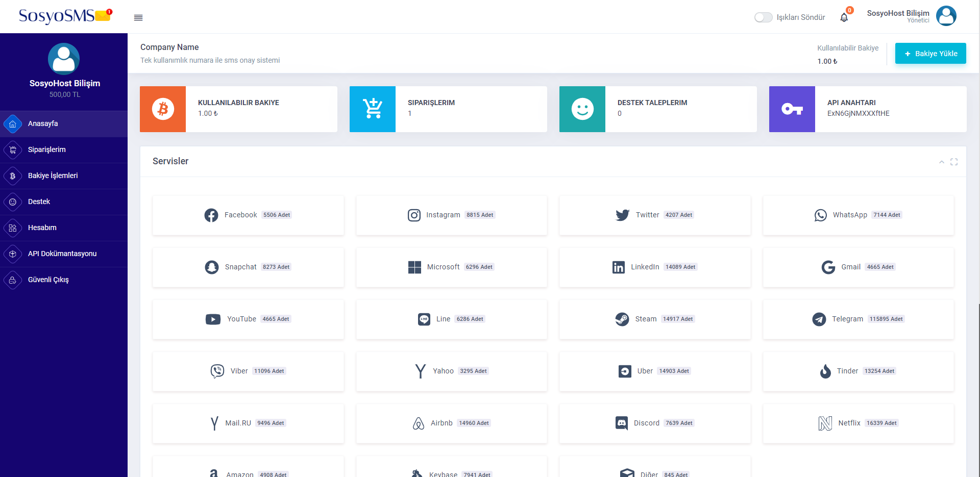
Task: Select the Telegram service card
Action: 858,319
